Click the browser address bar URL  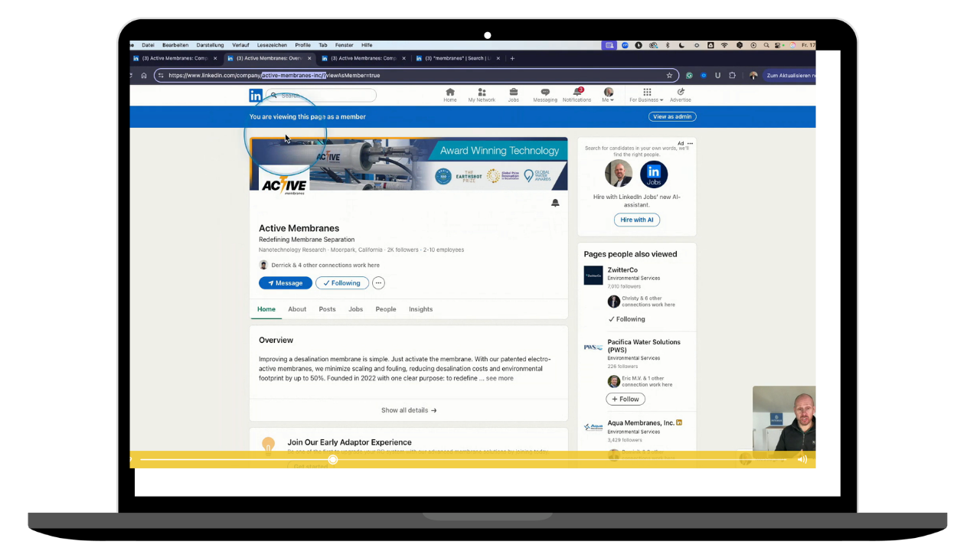pos(274,76)
